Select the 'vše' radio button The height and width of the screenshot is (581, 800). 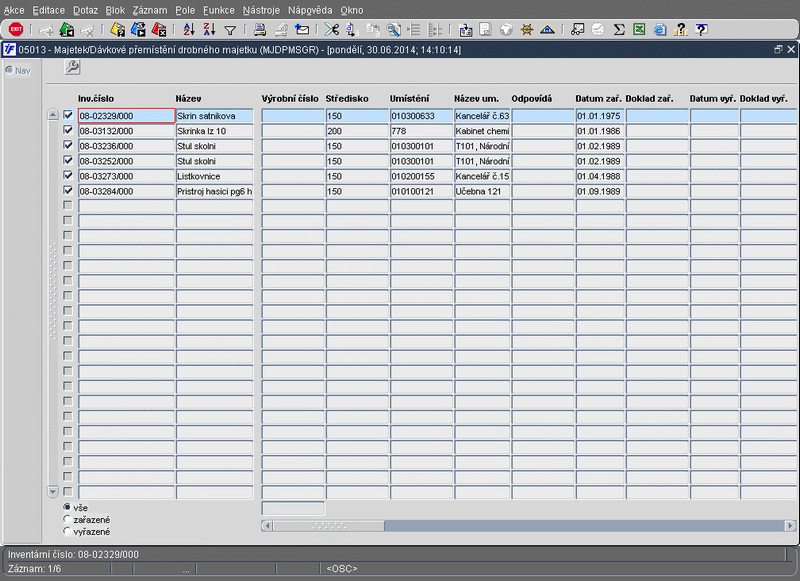pos(67,507)
